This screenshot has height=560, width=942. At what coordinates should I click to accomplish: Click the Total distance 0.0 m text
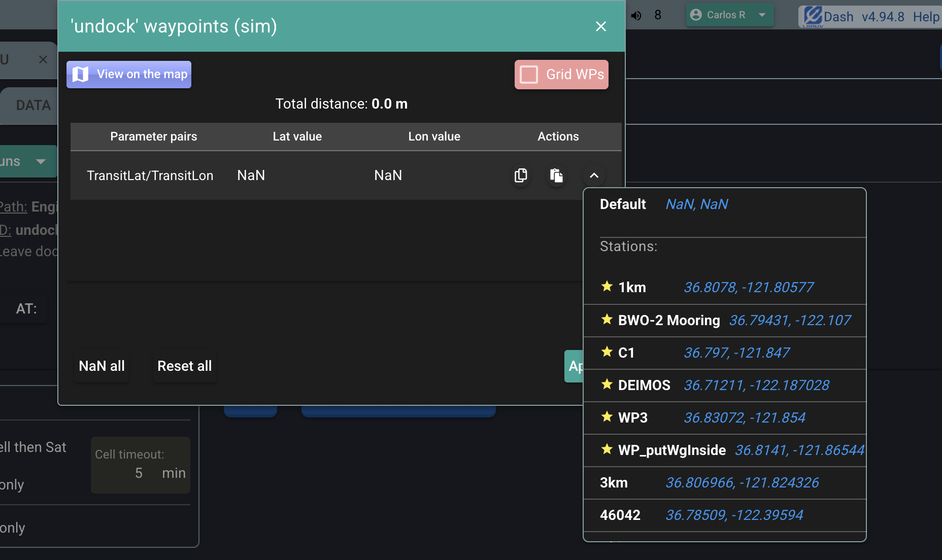pyautogui.click(x=342, y=104)
